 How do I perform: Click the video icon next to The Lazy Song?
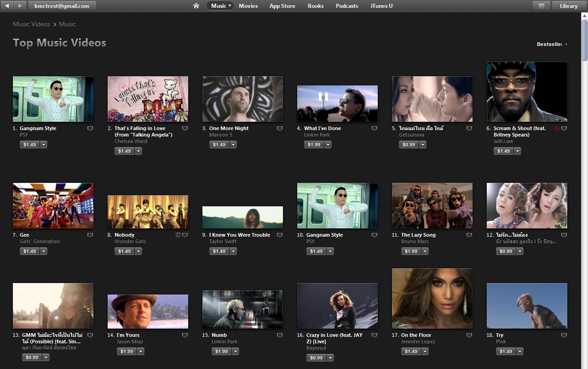[469, 235]
